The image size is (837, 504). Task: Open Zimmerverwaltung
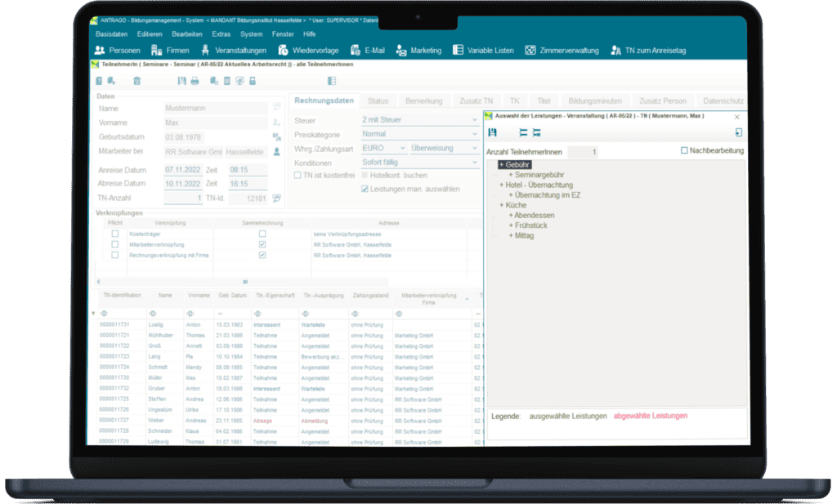pyautogui.click(x=562, y=51)
